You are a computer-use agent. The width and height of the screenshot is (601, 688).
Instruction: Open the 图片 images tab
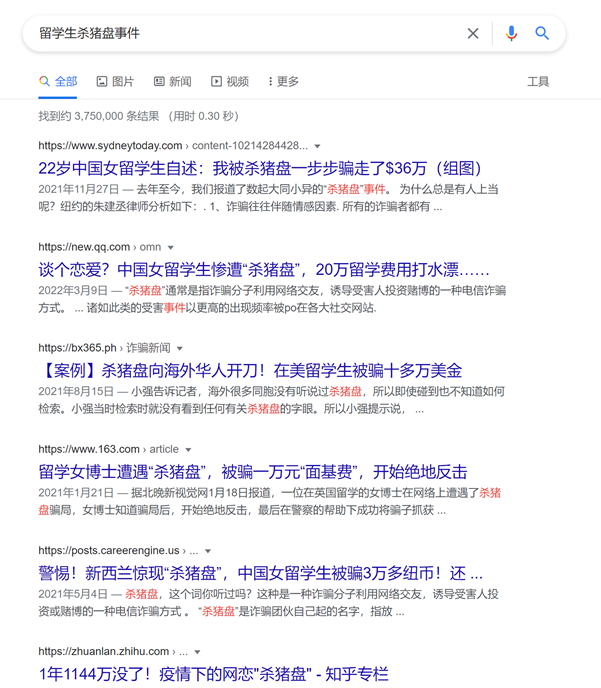(x=115, y=81)
